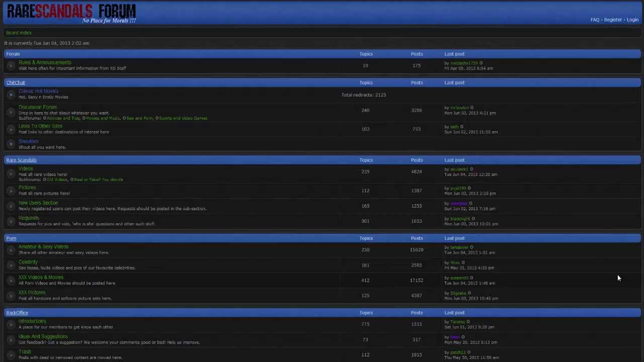Click the forum status icon beside Ideas And Suggestions
Viewport: 644px width, 362px height.
[x=11, y=339]
